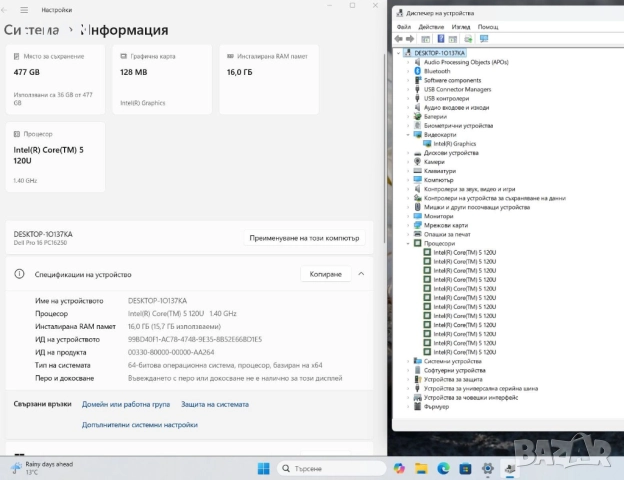This screenshot has height=480, width=624.
Task: Expand the Дискови устройства node
Action: click(408, 153)
